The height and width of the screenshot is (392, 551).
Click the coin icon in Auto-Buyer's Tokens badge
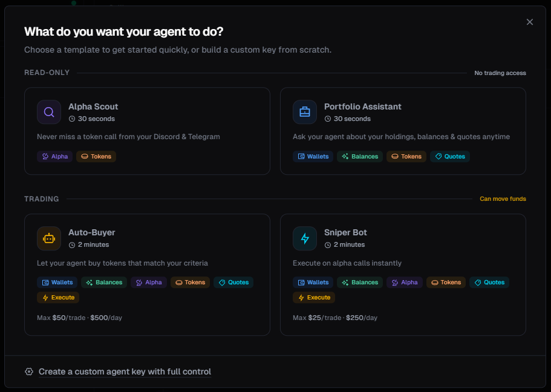point(178,282)
